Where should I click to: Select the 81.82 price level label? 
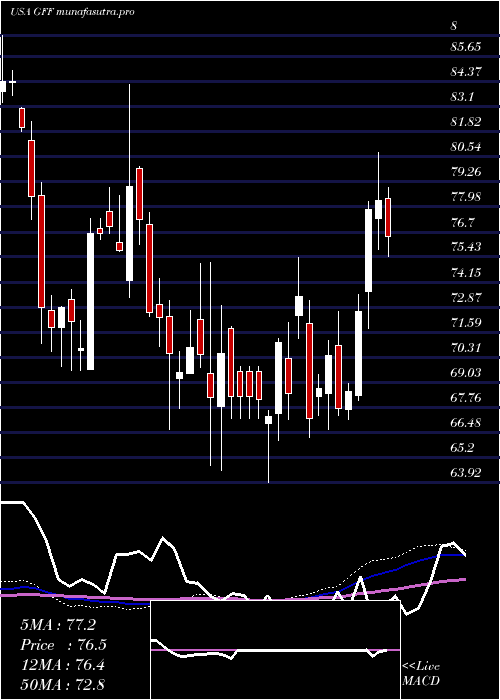466,121
